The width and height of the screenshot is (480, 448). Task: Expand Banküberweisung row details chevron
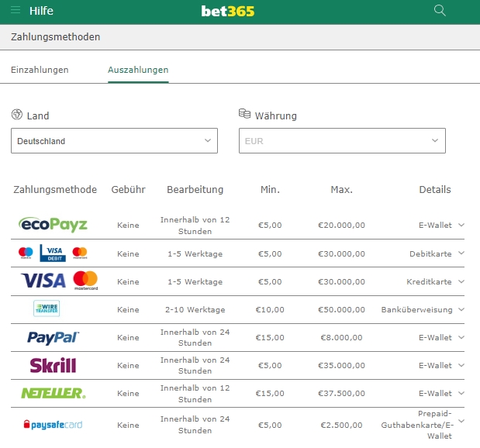[461, 309]
